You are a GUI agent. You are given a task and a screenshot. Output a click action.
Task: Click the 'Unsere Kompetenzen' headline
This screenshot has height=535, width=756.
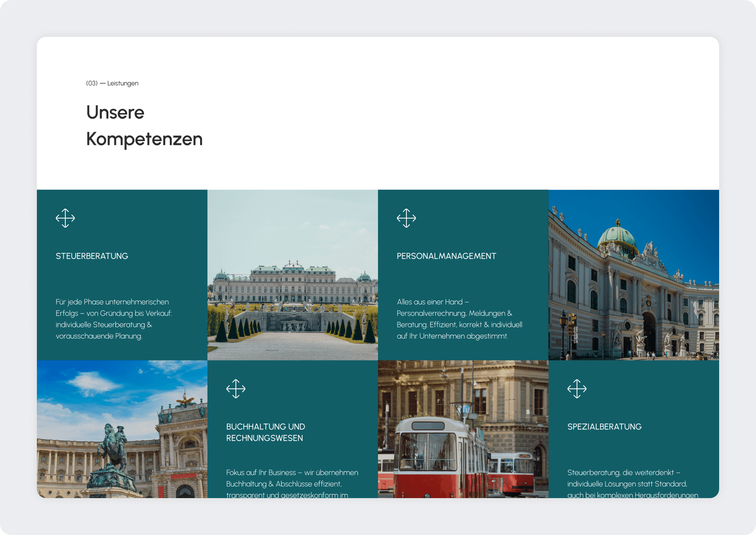tap(144, 126)
